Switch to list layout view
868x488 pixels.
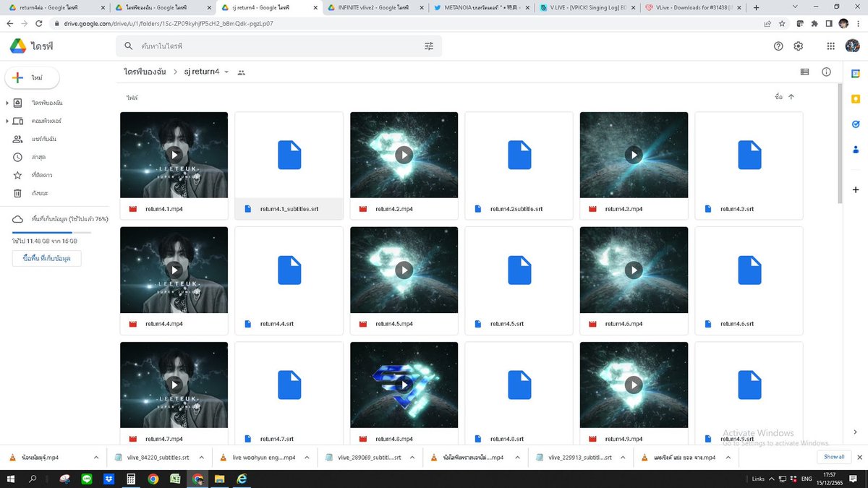pyautogui.click(x=805, y=72)
